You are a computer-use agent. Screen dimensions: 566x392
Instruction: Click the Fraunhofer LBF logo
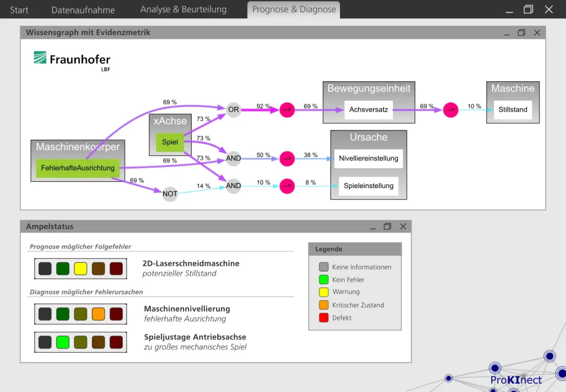[x=72, y=61]
